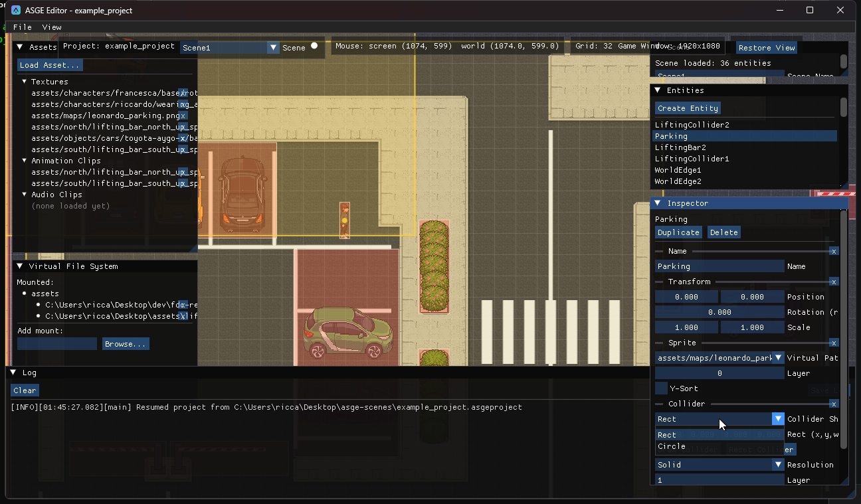Delete the Parking entity
This screenshot has height=504, width=861.
click(723, 232)
